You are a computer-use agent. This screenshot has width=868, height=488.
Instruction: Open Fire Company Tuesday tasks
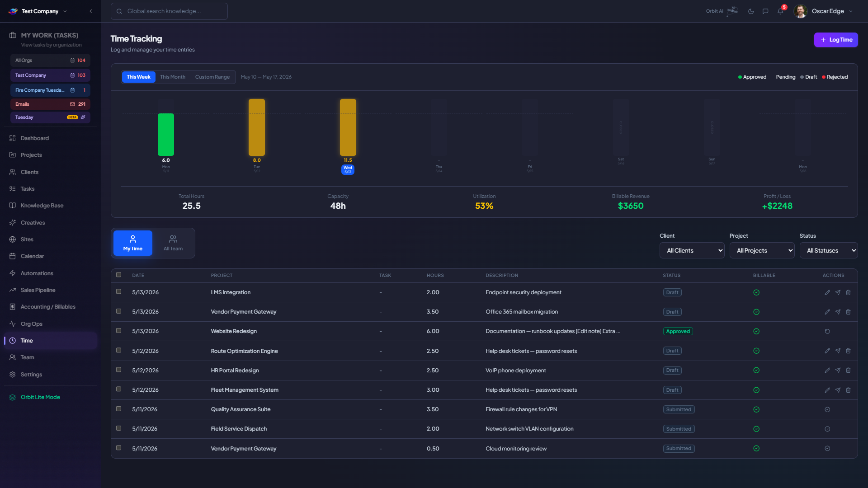click(x=50, y=90)
